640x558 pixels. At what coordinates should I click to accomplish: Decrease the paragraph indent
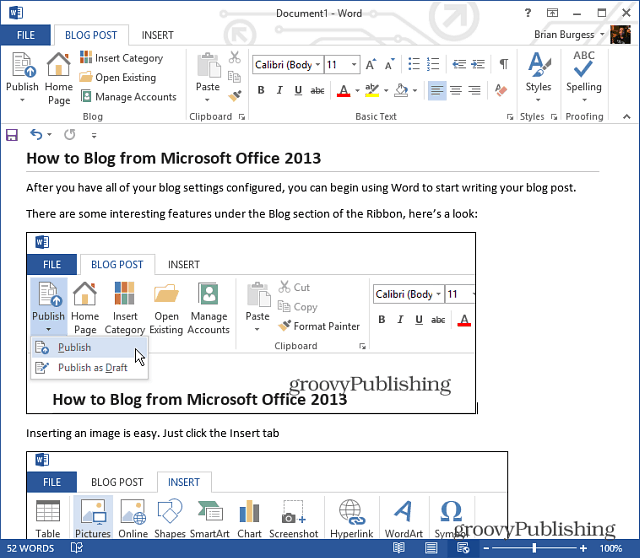pyautogui.click(x=459, y=64)
